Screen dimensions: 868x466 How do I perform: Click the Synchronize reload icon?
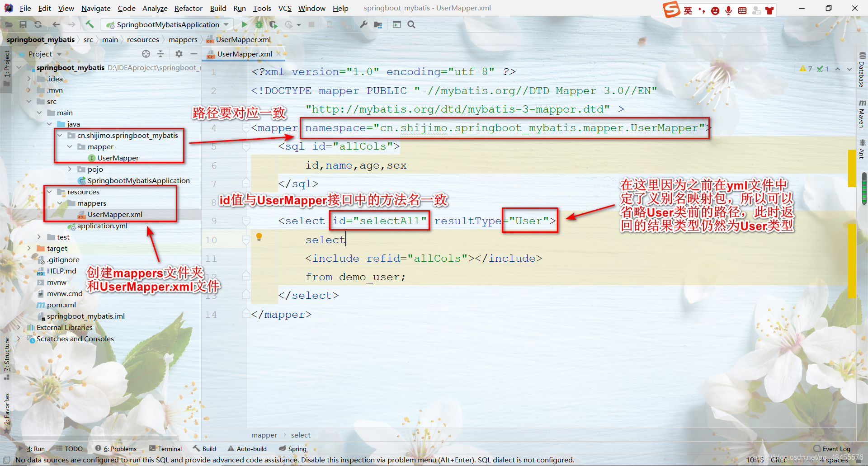38,25
